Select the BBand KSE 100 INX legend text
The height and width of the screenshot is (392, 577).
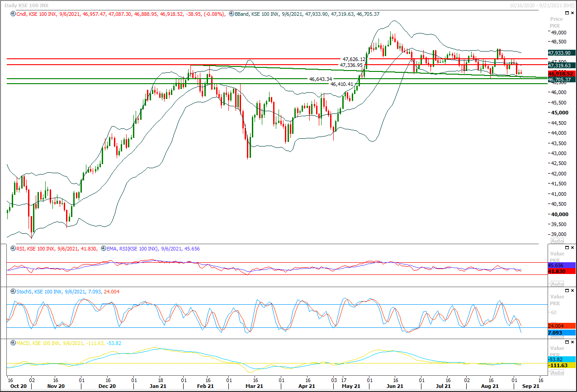pyautogui.click(x=307, y=14)
